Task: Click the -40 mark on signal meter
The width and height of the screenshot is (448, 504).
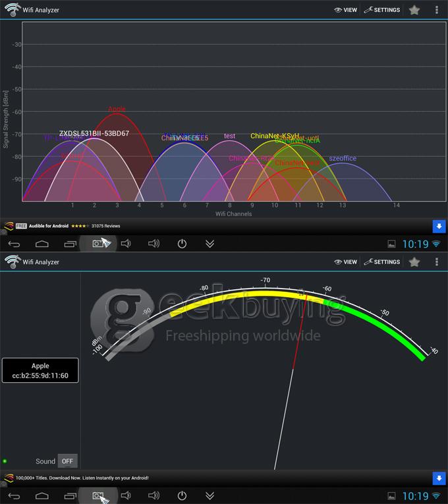Action: point(434,350)
